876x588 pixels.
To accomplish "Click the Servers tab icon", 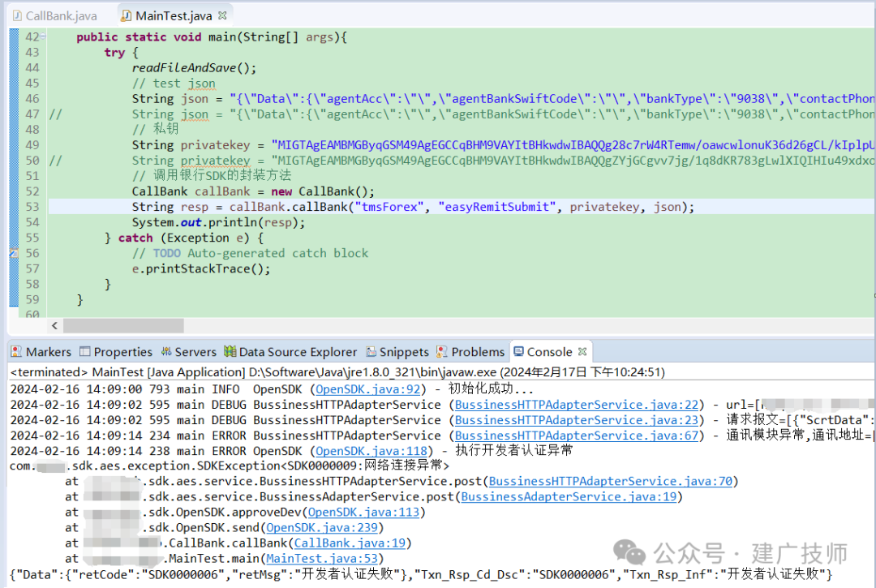I will (x=166, y=351).
